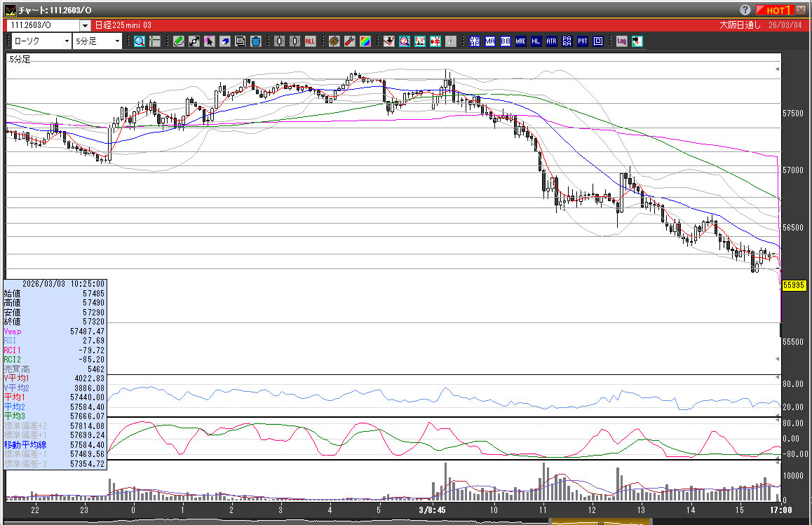Click the yellow 55995 current price label
Image resolution: width=812 pixels, height=525 pixels.
[794, 285]
